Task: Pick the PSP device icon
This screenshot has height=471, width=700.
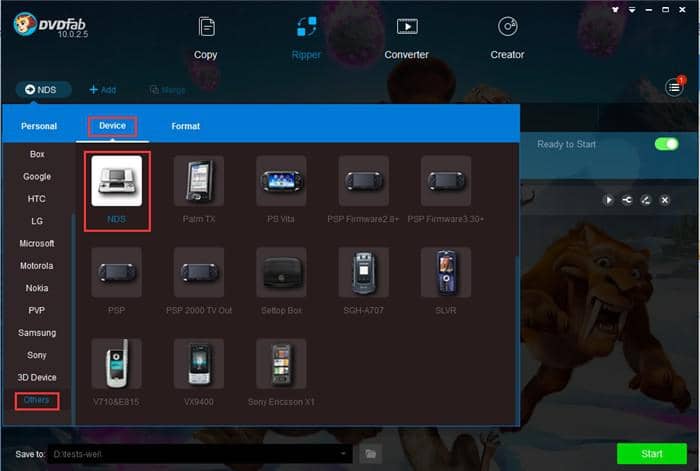Action: pos(117,272)
